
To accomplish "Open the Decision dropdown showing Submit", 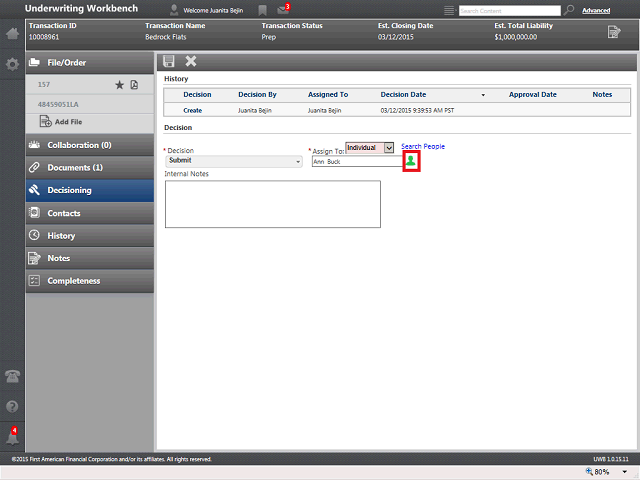I will point(234,161).
